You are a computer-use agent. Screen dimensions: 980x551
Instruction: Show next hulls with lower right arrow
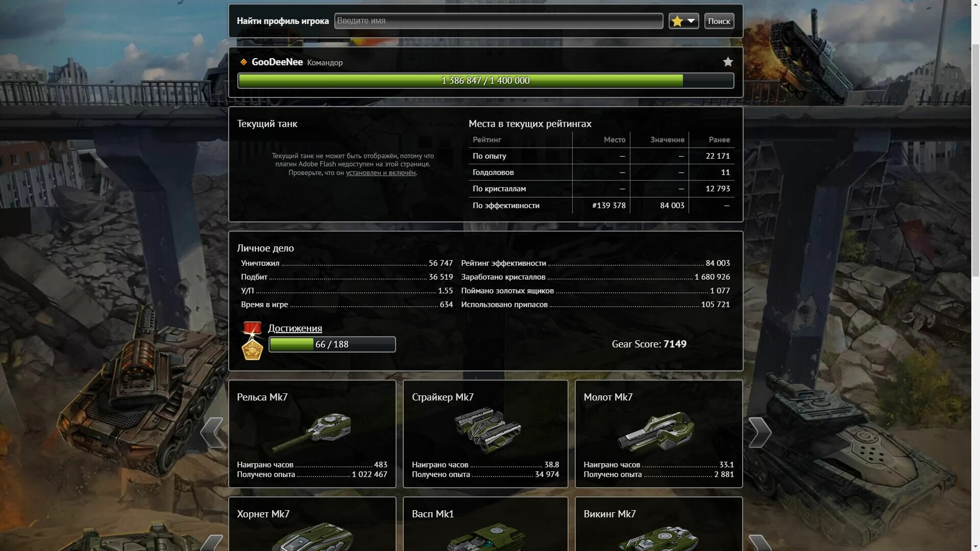[759, 543]
